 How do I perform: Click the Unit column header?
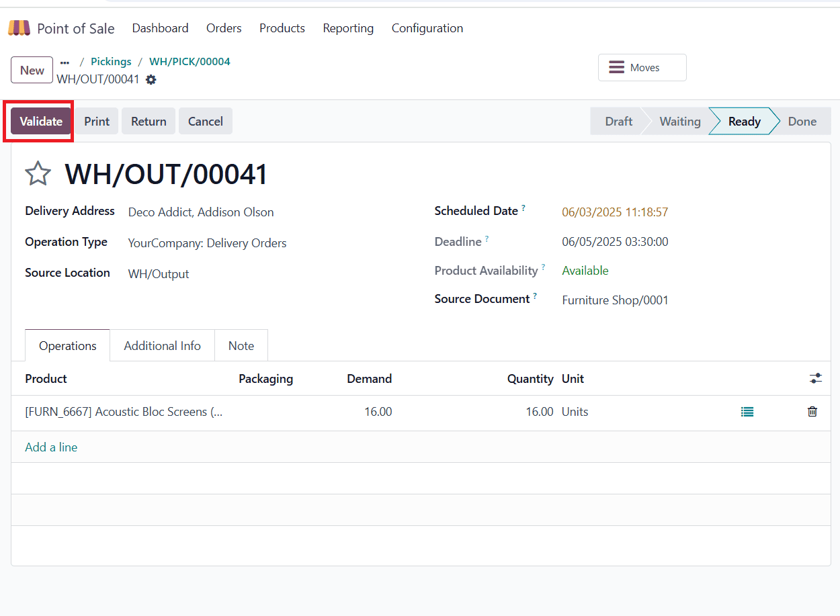pyautogui.click(x=573, y=379)
